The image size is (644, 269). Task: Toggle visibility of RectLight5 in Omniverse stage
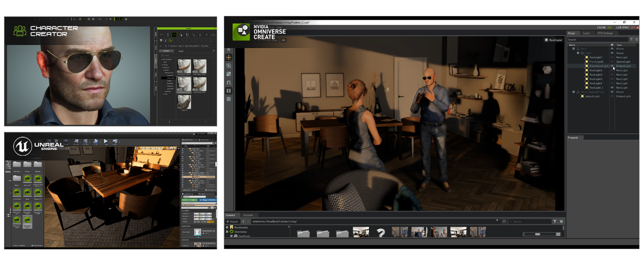point(612,57)
